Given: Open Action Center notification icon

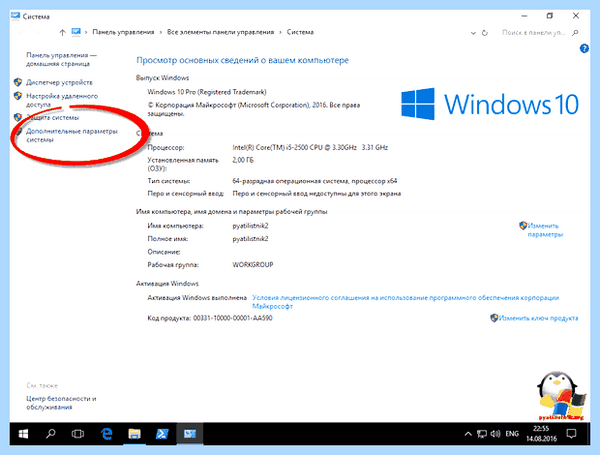Looking at the screenshot, I should point(572,434).
